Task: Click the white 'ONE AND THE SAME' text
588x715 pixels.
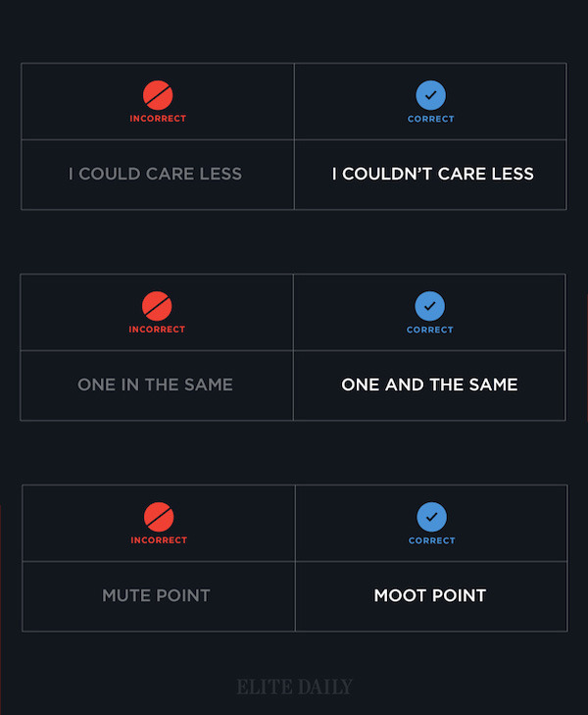Action: pyautogui.click(x=429, y=384)
